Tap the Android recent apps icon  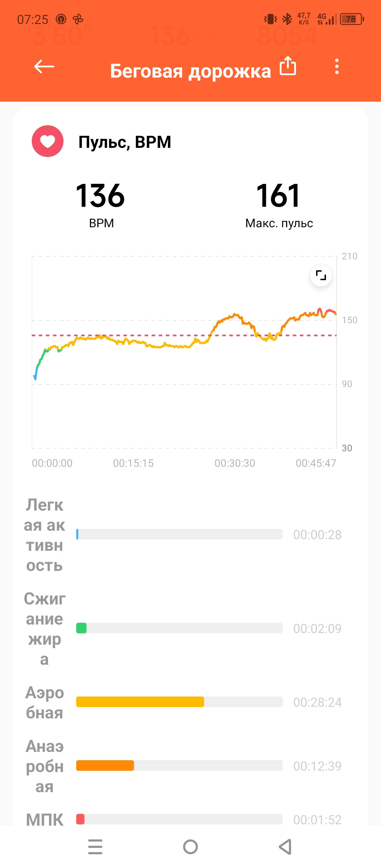click(95, 847)
